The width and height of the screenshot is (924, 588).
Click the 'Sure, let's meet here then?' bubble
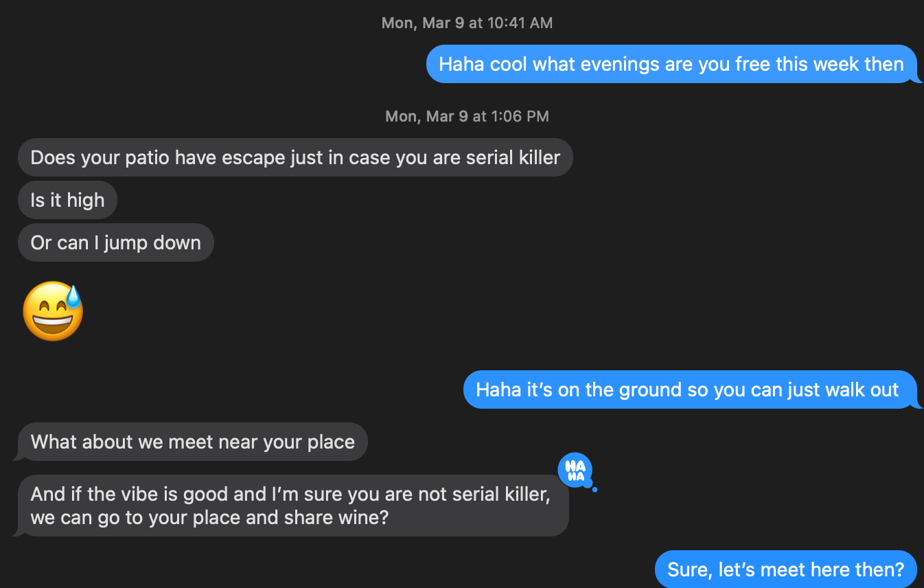785,569
